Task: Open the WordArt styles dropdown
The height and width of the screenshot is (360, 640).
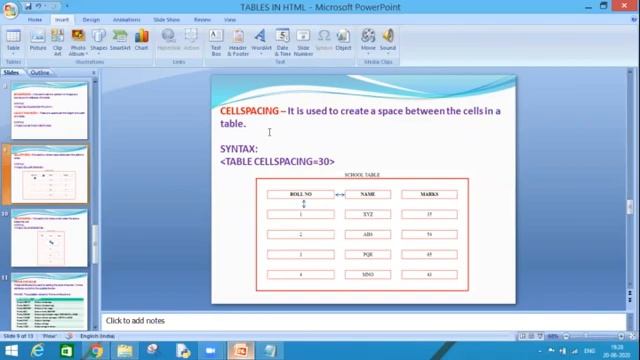Action: tap(261, 53)
